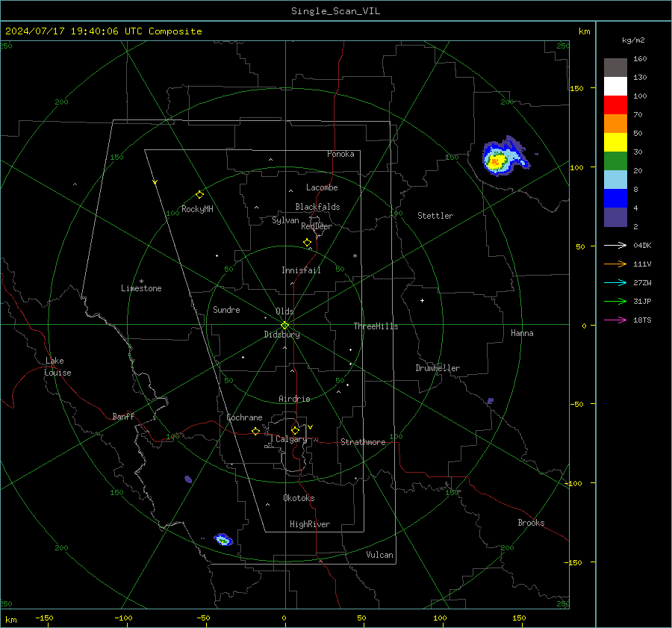Click the yellow diamond marker near RockyMH

[199, 195]
